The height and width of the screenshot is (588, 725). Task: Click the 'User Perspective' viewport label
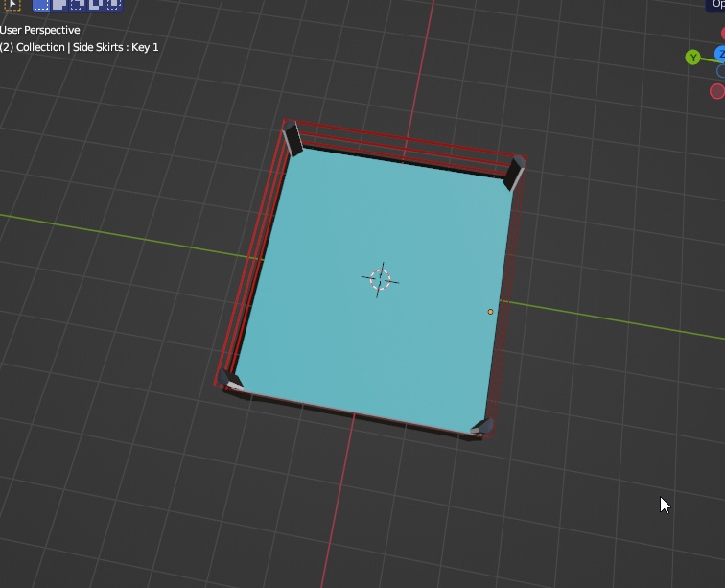(39, 30)
